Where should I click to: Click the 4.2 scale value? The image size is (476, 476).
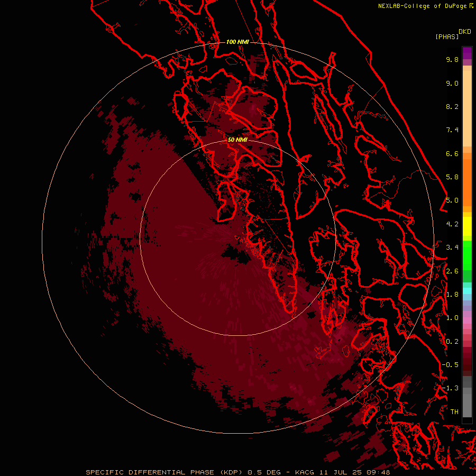tap(452, 224)
